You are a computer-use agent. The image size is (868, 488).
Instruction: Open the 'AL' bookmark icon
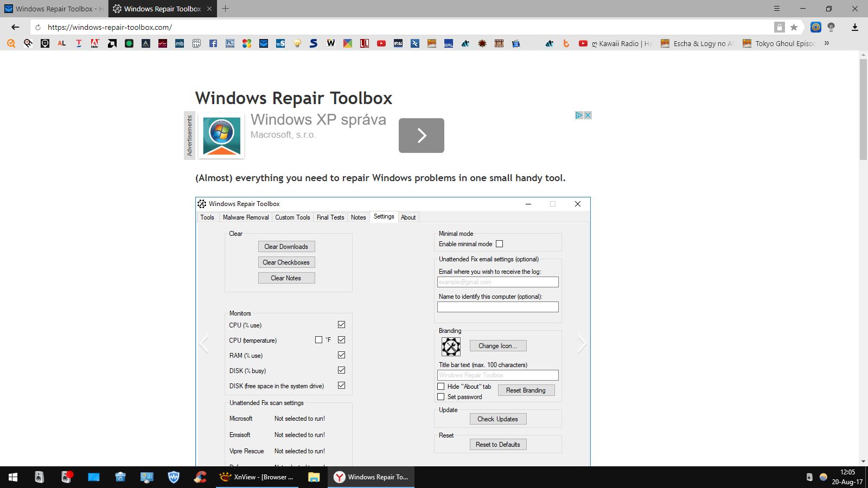(62, 43)
